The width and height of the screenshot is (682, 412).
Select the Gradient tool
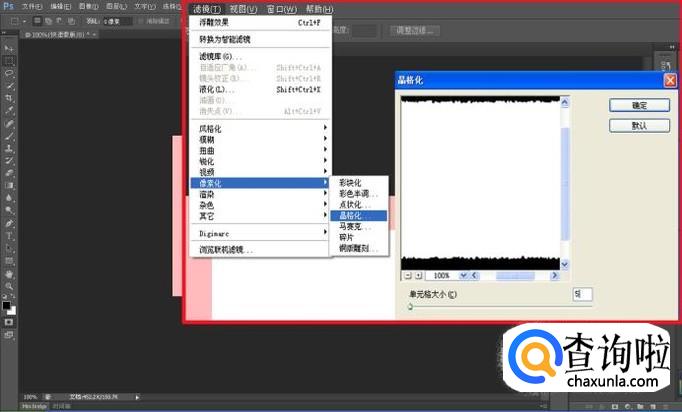[9, 186]
